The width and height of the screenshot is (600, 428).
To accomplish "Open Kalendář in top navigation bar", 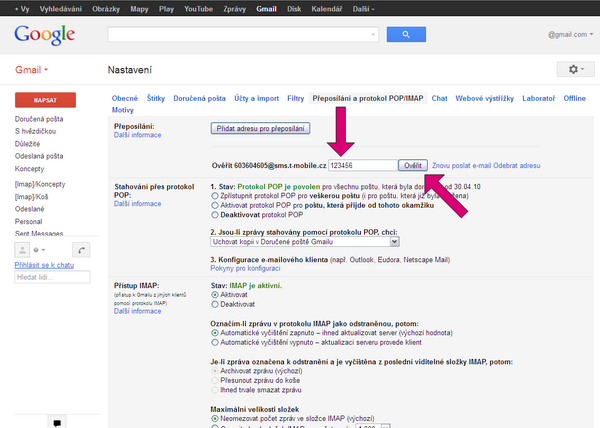I will point(326,9).
